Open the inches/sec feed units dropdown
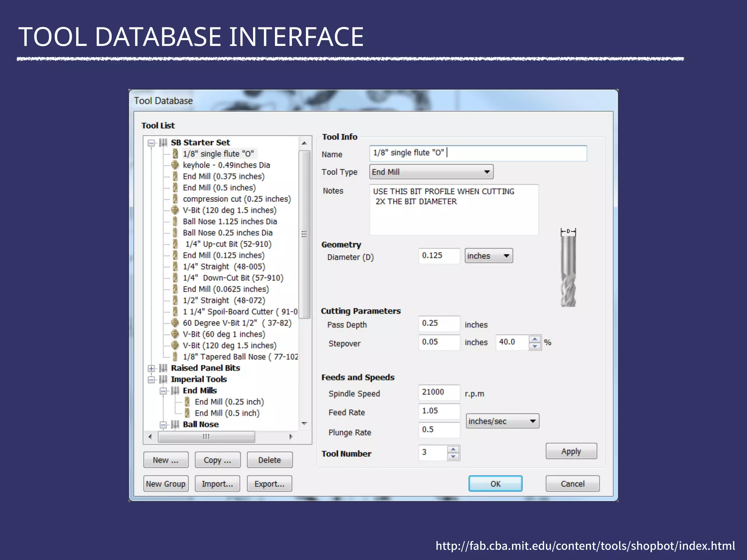The image size is (747, 560). (503, 421)
